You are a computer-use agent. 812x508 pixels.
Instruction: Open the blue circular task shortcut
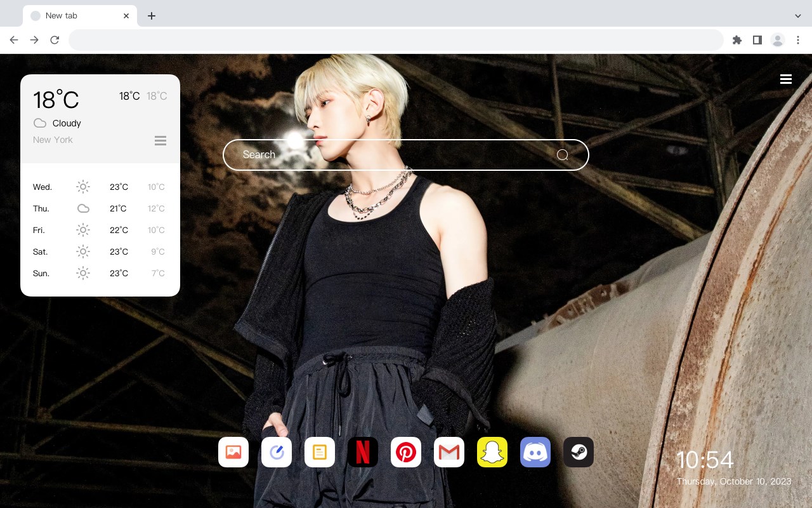(x=277, y=452)
